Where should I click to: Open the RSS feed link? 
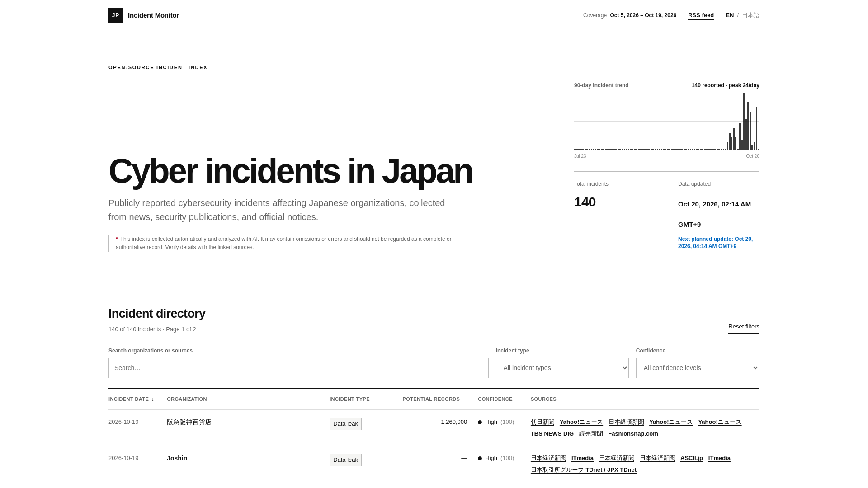(701, 15)
